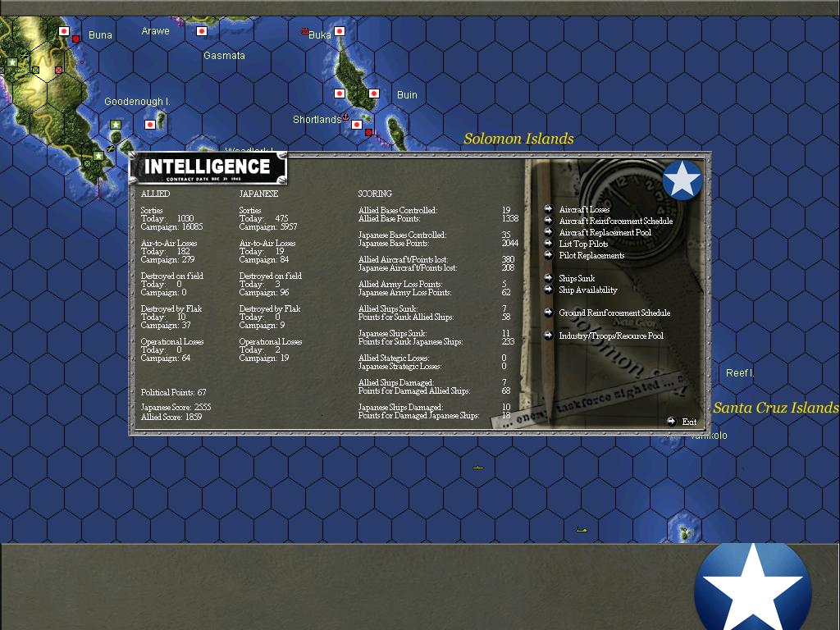This screenshot has height=630, width=840.
Task: Click the large US star emblem in the bottom bar
Action: click(752, 587)
